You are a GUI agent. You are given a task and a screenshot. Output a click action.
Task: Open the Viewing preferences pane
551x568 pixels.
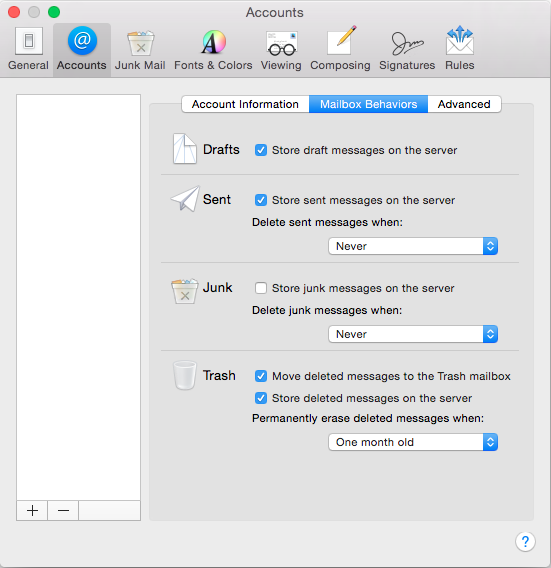[x=281, y=49]
